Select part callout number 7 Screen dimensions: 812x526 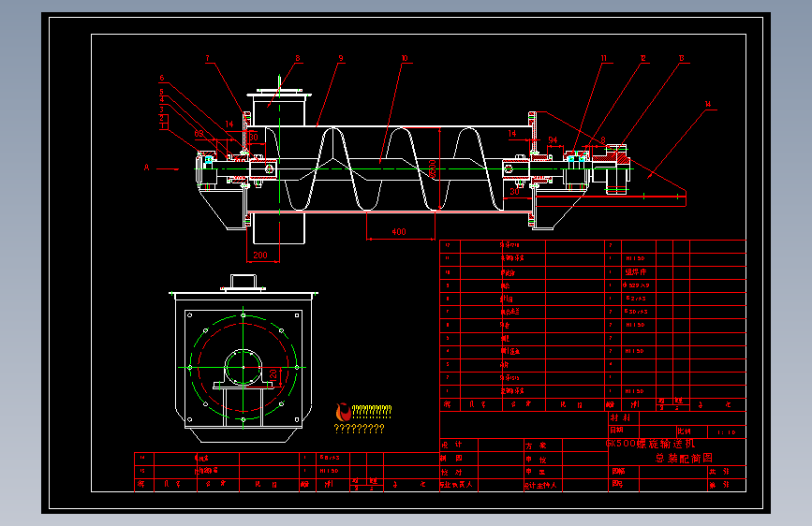coord(207,59)
